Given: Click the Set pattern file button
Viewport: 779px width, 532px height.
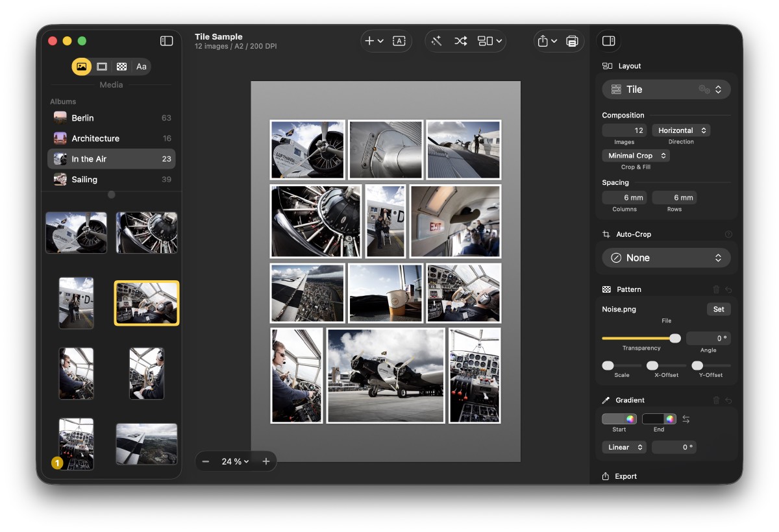Looking at the screenshot, I should point(719,309).
